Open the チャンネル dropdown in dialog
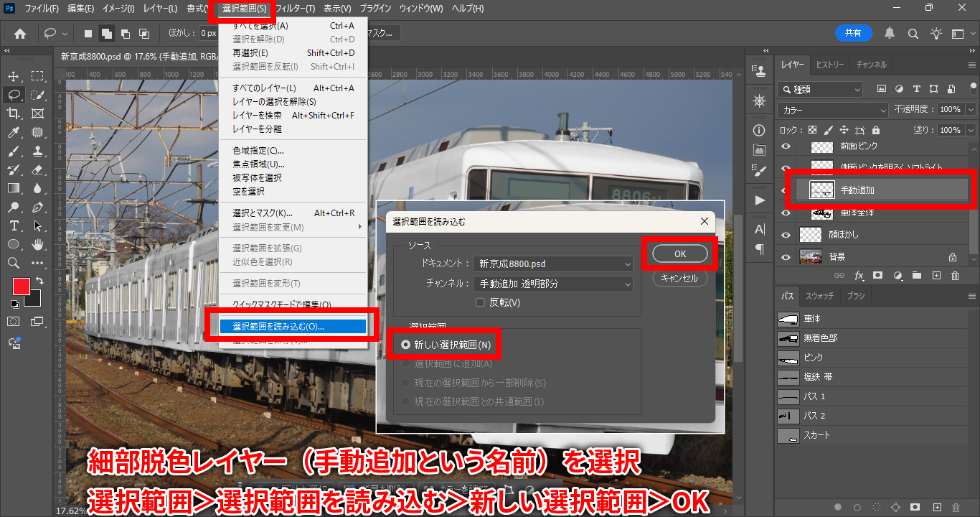 point(554,284)
